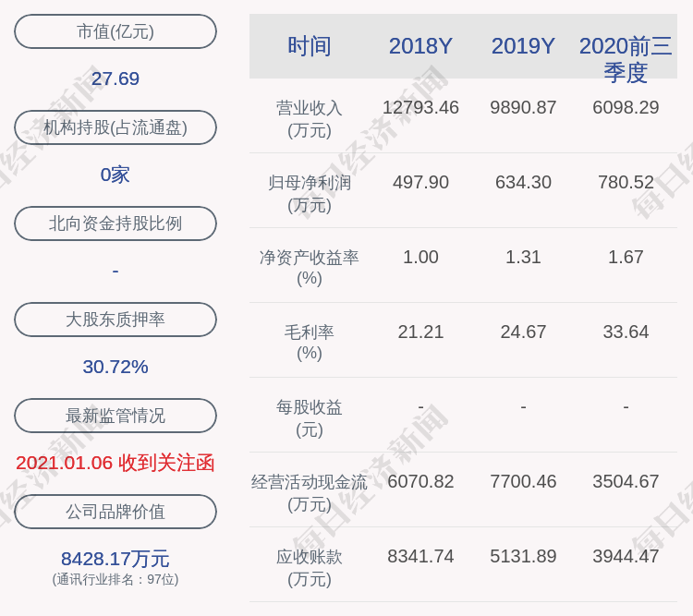
Task: Select the brand value 8428.17万元
Action: (x=115, y=559)
